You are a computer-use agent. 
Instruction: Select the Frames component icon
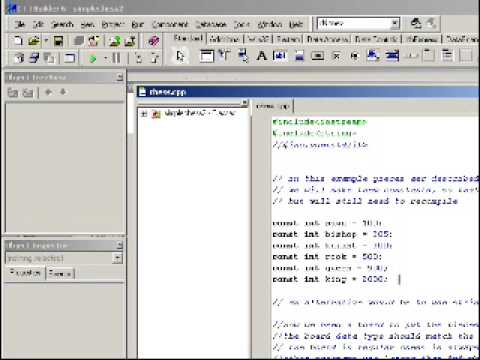pyautogui.click(x=207, y=56)
